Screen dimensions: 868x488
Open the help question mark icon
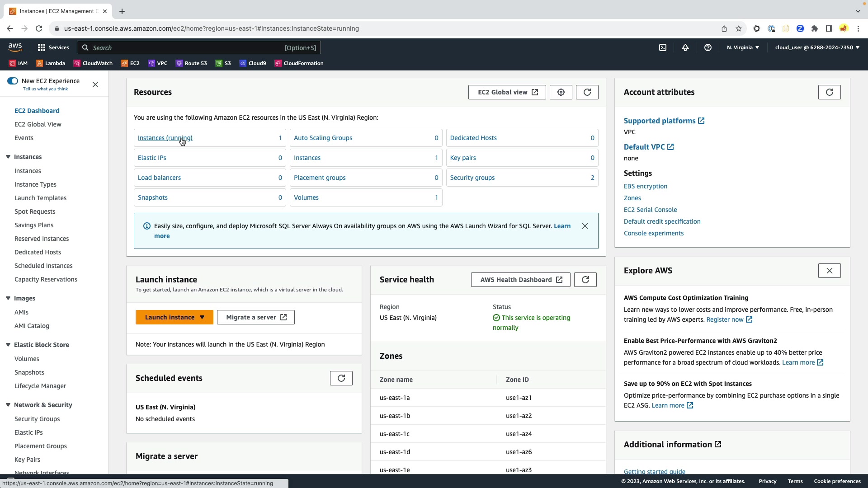point(708,47)
